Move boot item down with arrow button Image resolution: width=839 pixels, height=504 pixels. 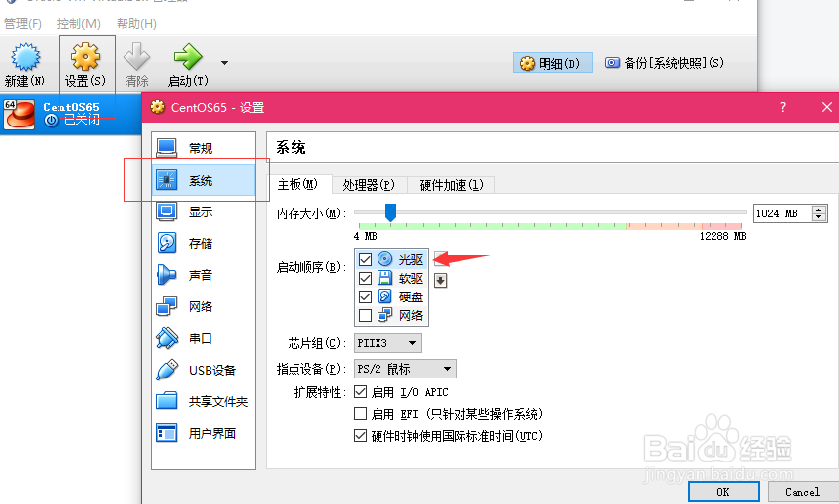pos(440,281)
